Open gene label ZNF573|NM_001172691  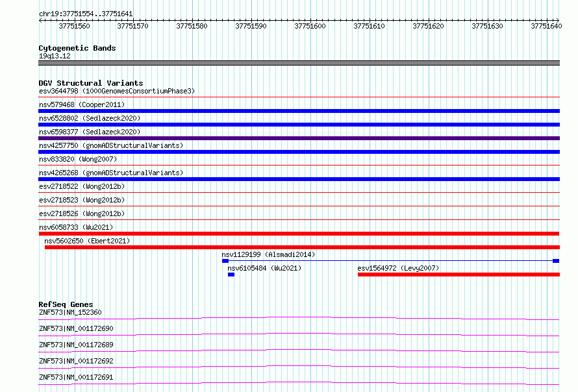point(76,377)
